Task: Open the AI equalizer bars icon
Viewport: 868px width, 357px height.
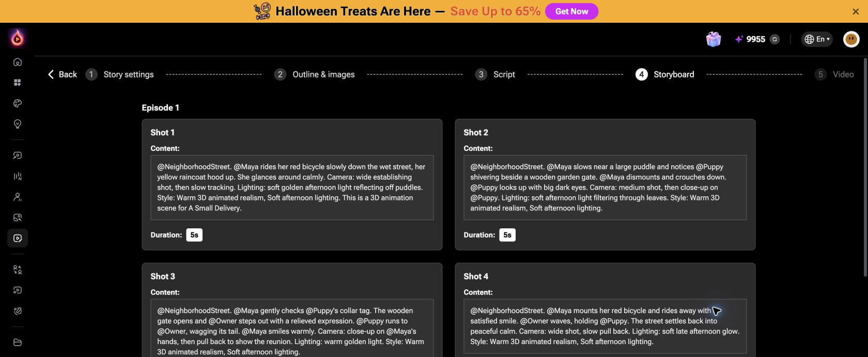Action: (x=18, y=176)
